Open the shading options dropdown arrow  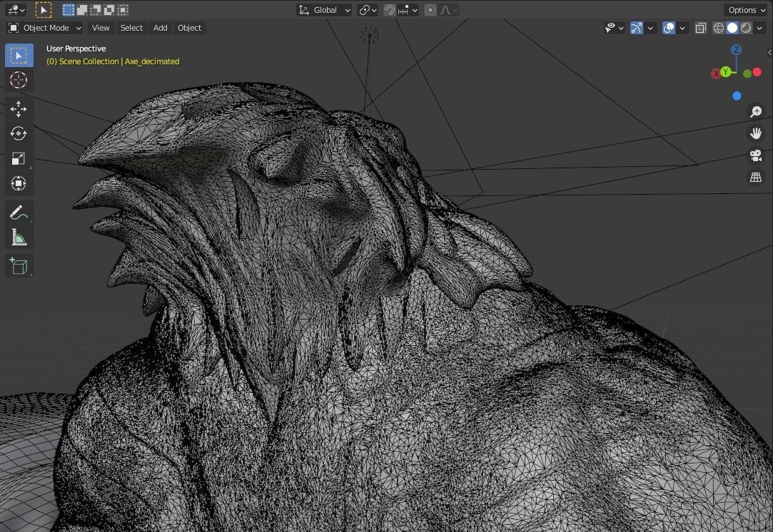(759, 28)
